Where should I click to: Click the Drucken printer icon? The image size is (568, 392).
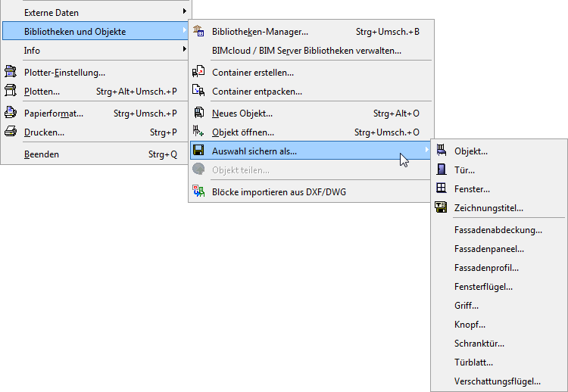pyautogui.click(x=11, y=132)
